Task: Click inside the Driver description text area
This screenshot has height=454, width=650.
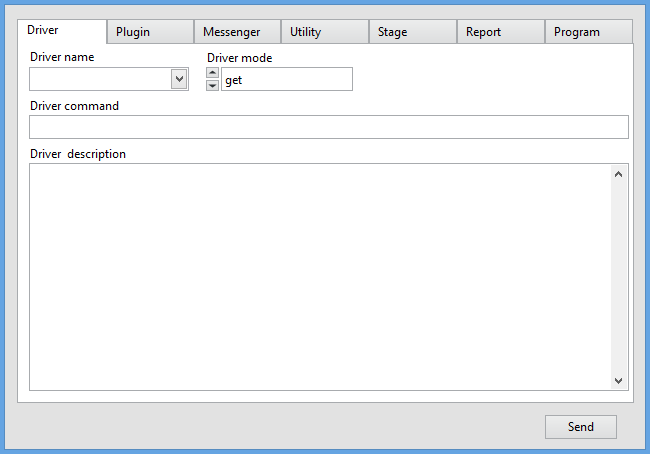Action: click(318, 276)
